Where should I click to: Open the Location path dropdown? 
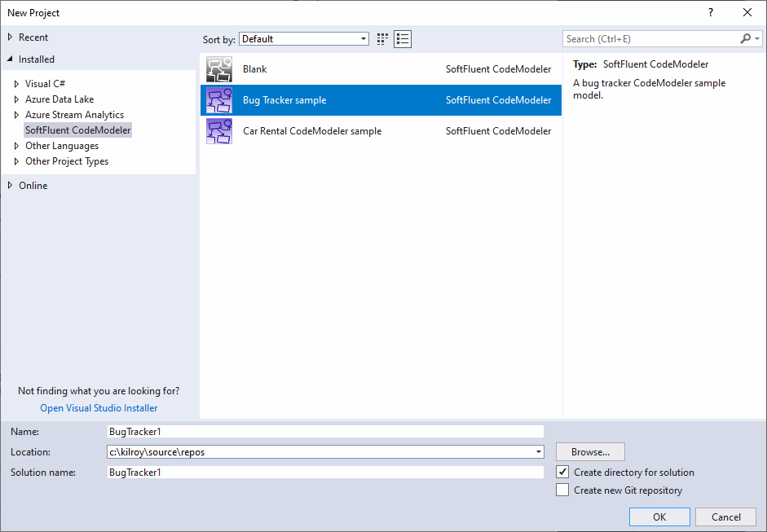point(539,452)
